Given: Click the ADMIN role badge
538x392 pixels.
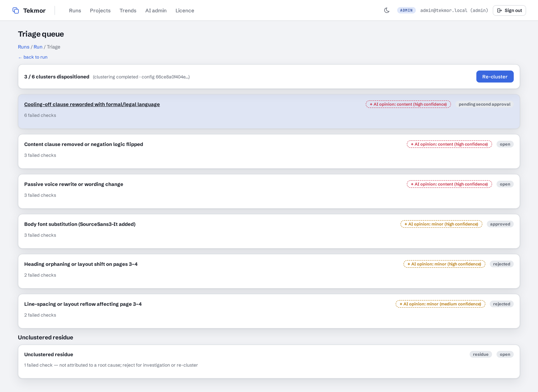Looking at the screenshot, I should [406, 10].
